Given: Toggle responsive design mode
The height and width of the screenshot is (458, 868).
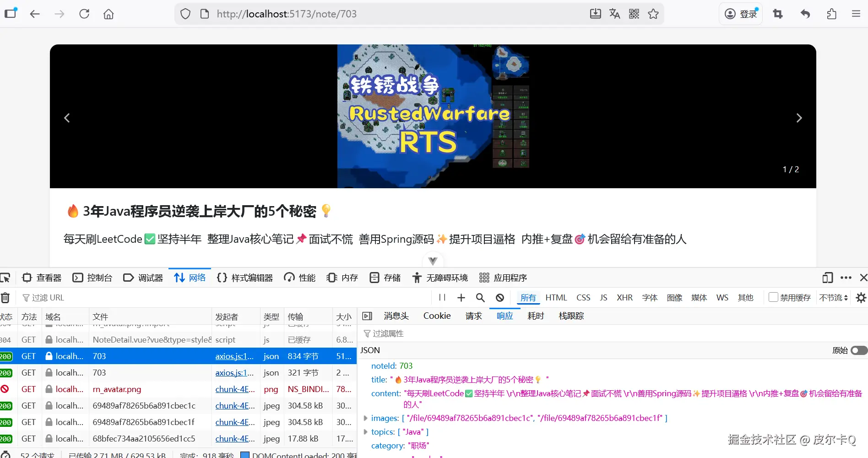Looking at the screenshot, I should [x=827, y=278].
